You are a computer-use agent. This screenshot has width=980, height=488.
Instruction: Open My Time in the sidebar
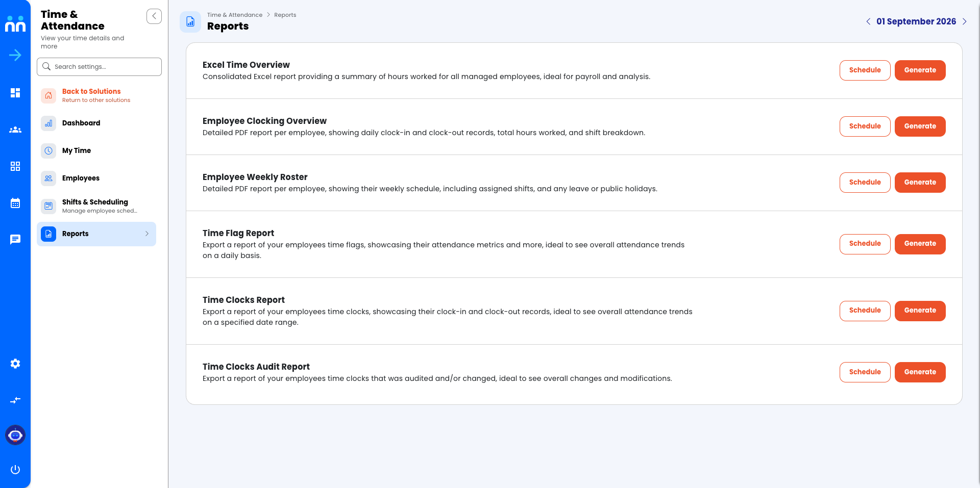[96, 150]
